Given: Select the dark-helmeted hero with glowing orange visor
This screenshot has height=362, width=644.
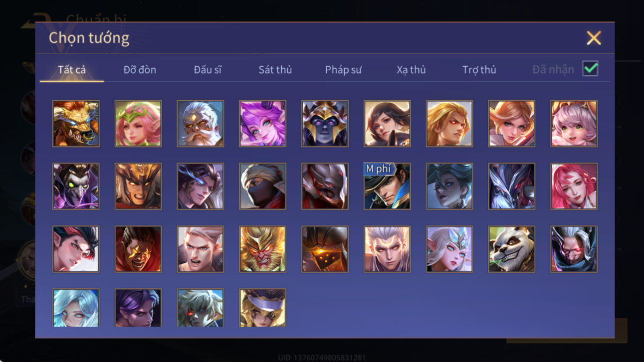Looking at the screenshot, I should coord(325,249).
